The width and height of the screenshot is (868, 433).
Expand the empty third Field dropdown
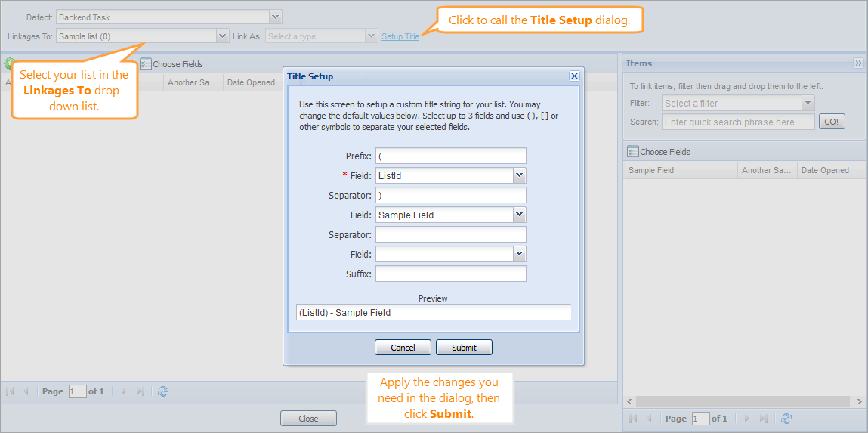[x=519, y=254]
